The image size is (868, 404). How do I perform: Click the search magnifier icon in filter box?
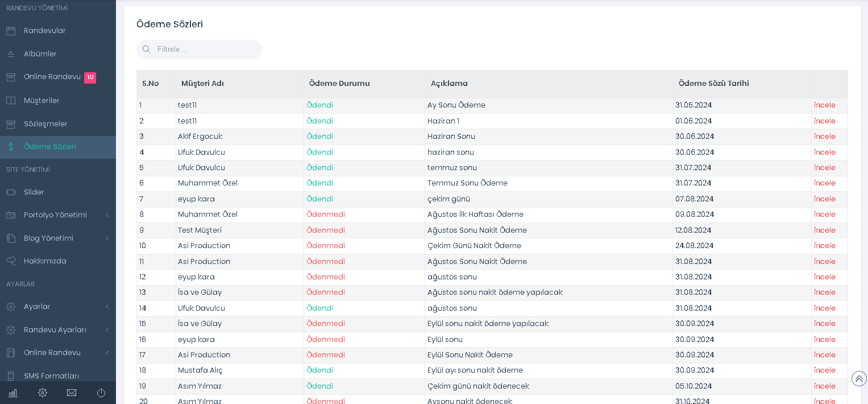(x=147, y=50)
